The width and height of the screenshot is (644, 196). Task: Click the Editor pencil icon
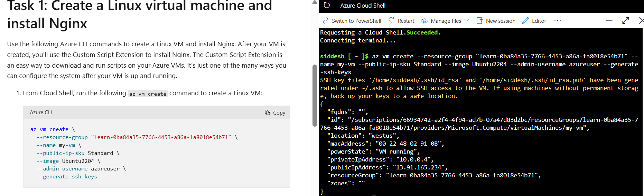coord(525,21)
